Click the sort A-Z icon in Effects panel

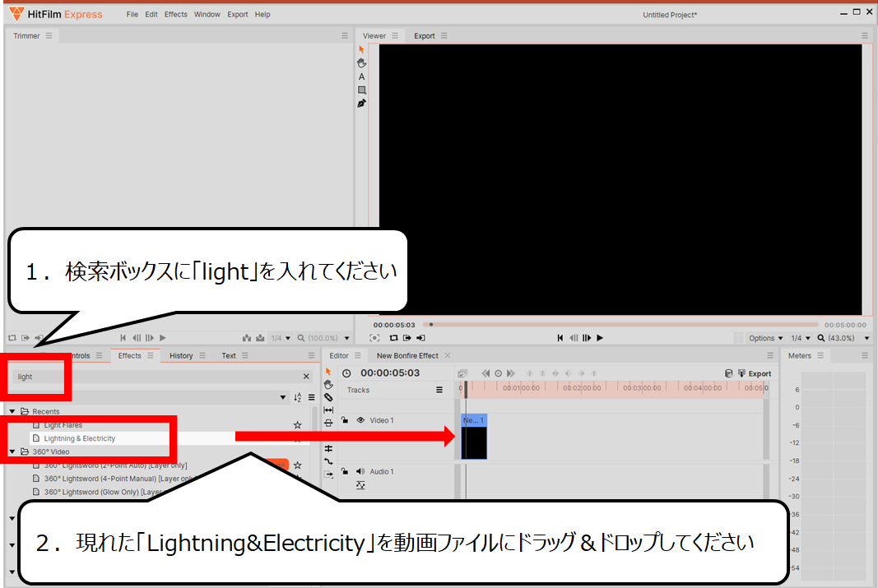(297, 397)
